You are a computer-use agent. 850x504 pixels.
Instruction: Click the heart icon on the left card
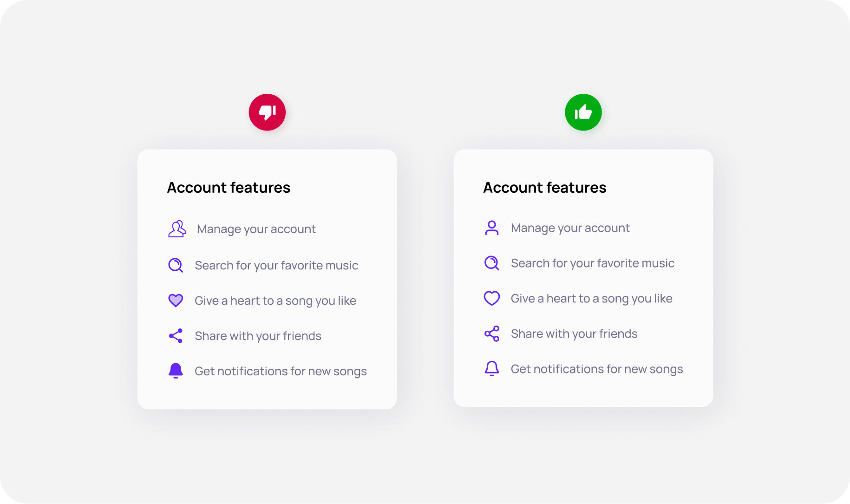[x=176, y=301]
